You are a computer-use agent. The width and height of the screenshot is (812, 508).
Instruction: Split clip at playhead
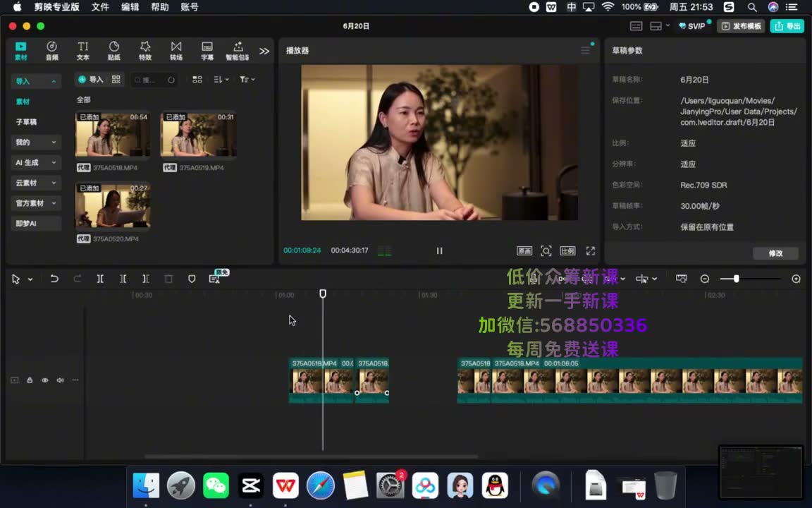(100, 279)
